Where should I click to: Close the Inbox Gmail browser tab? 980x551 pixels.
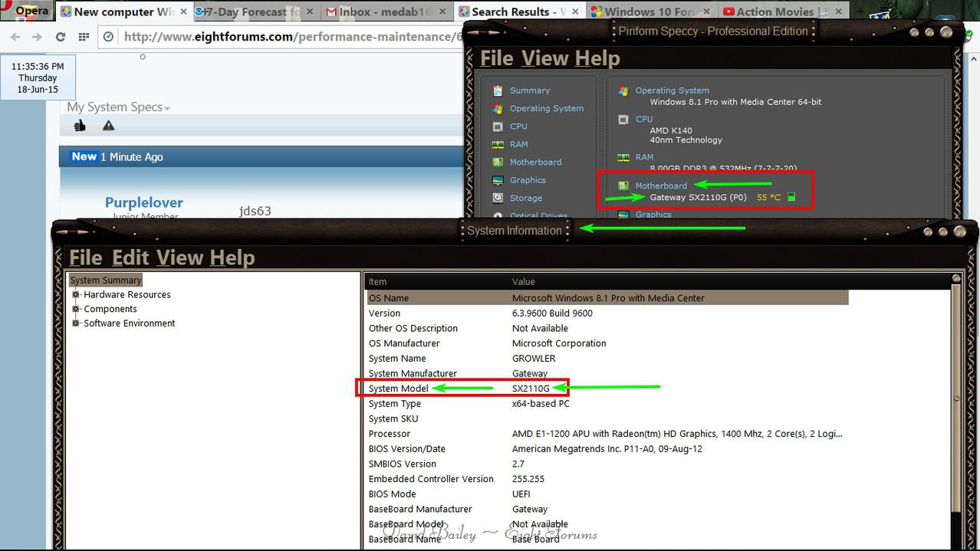(441, 11)
